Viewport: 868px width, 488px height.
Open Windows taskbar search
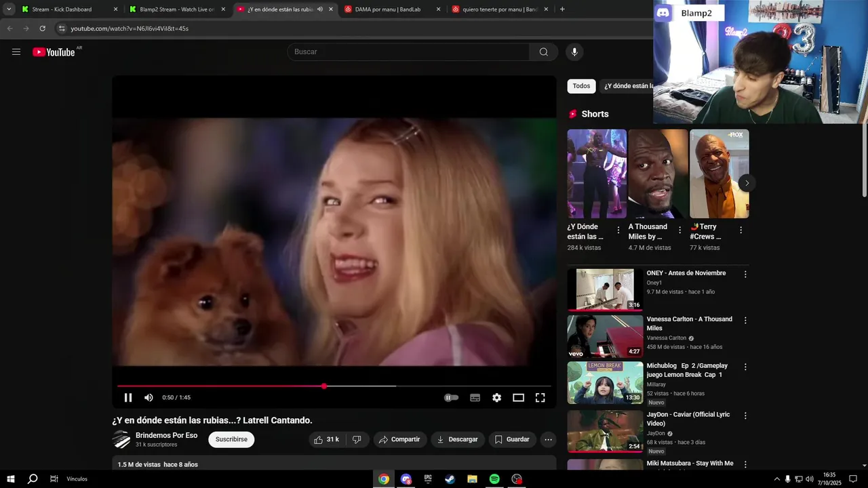(32, 479)
